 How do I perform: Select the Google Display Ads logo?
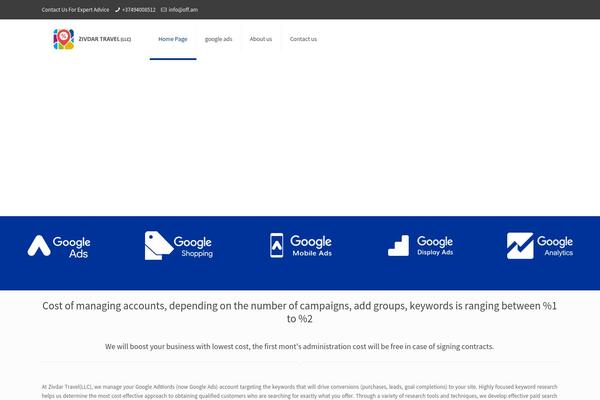point(421,246)
